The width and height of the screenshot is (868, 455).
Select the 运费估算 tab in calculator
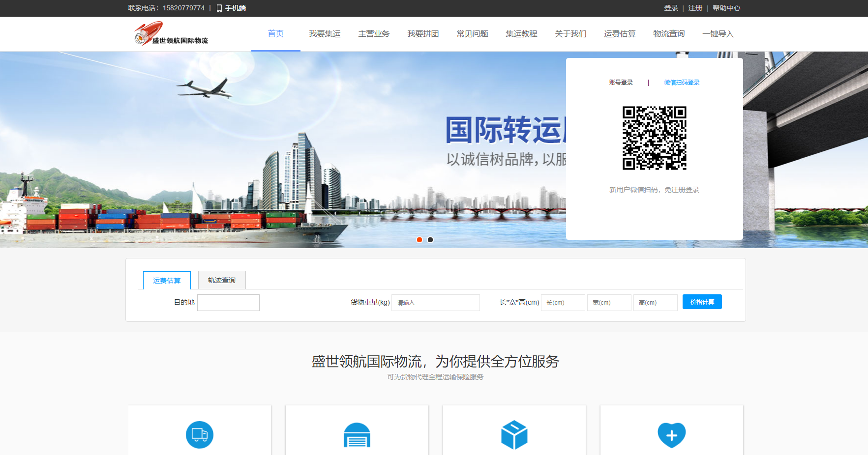coord(167,280)
